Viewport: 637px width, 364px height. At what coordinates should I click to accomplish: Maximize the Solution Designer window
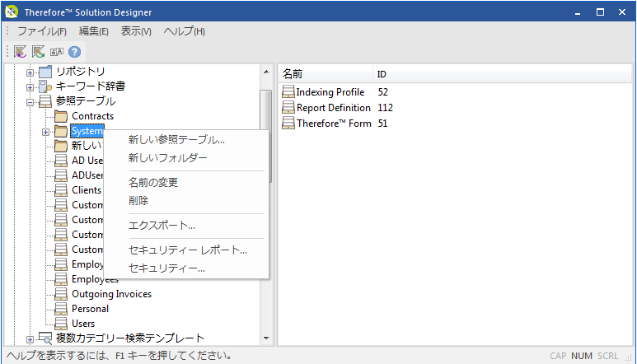600,12
